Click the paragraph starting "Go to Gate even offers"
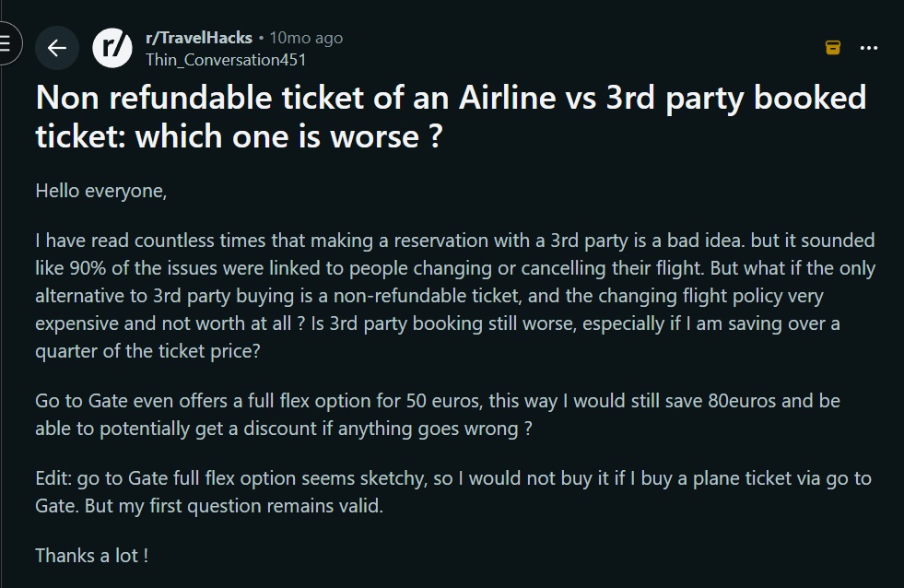This screenshot has width=904, height=588. click(437, 415)
